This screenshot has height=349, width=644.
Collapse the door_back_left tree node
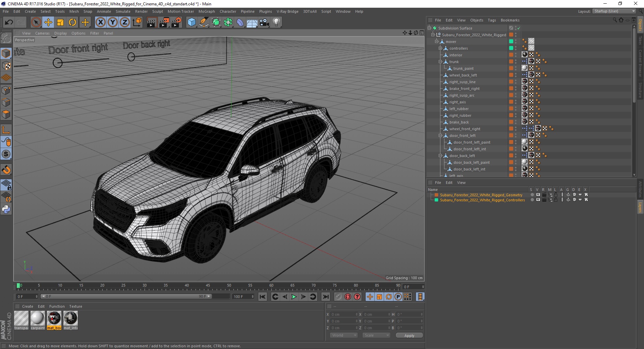click(x=440, y=156)
